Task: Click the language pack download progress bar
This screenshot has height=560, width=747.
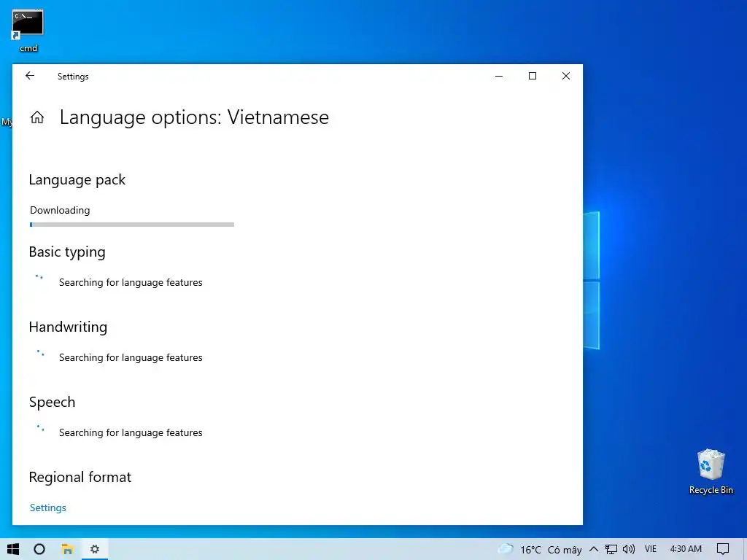Action: point(131,225)
